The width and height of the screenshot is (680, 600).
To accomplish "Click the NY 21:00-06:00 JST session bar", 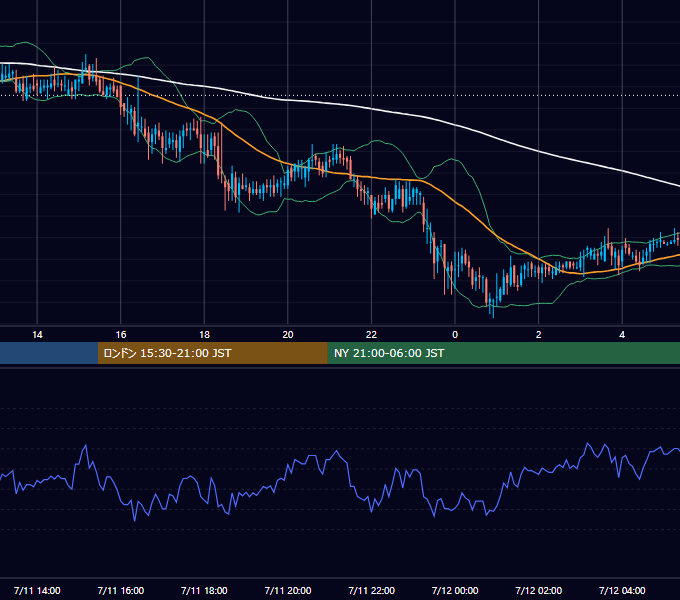I will pyautogui.click(x=503, y=353).
